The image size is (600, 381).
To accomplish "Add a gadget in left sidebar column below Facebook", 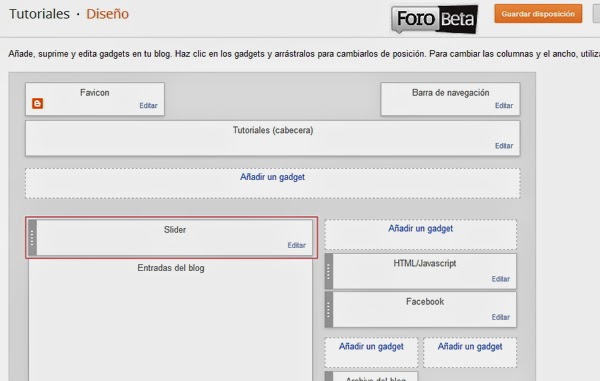I will pyautogui.click(x=371, y=347).
